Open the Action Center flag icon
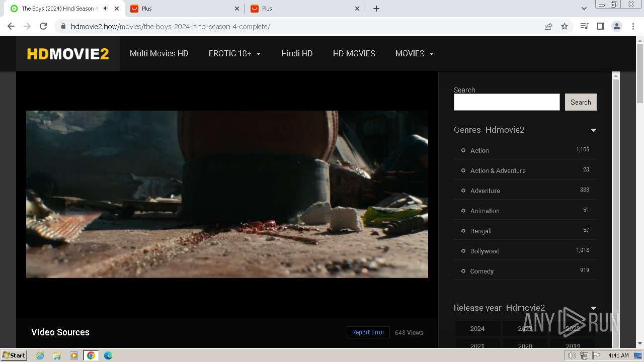 pos(596,355)
